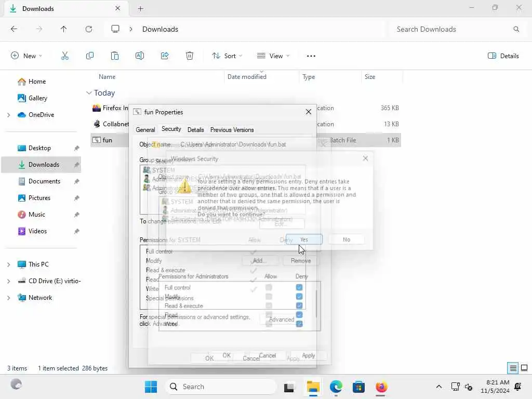Click the search magnifier icon in Explorer

(516, 29)
